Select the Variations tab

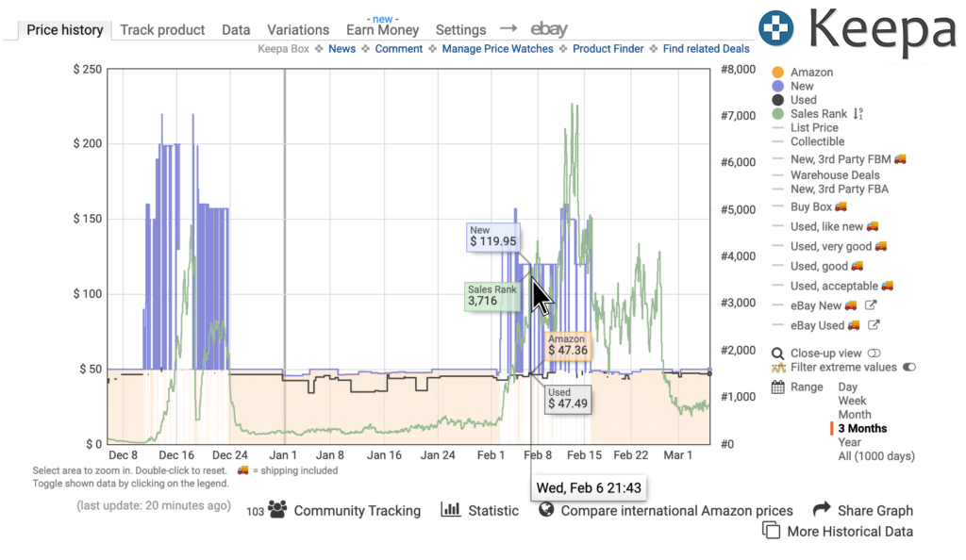point(298,29)
